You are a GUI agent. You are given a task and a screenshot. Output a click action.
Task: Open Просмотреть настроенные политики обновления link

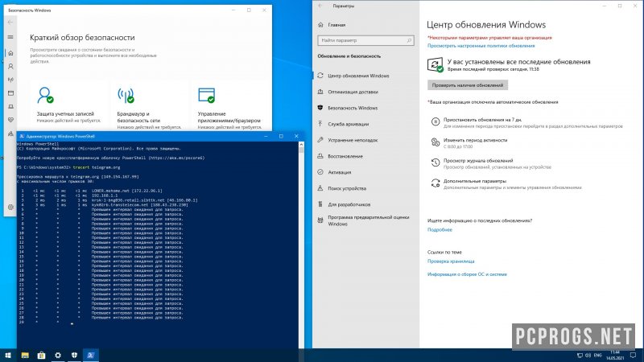(x=481, y=46)
